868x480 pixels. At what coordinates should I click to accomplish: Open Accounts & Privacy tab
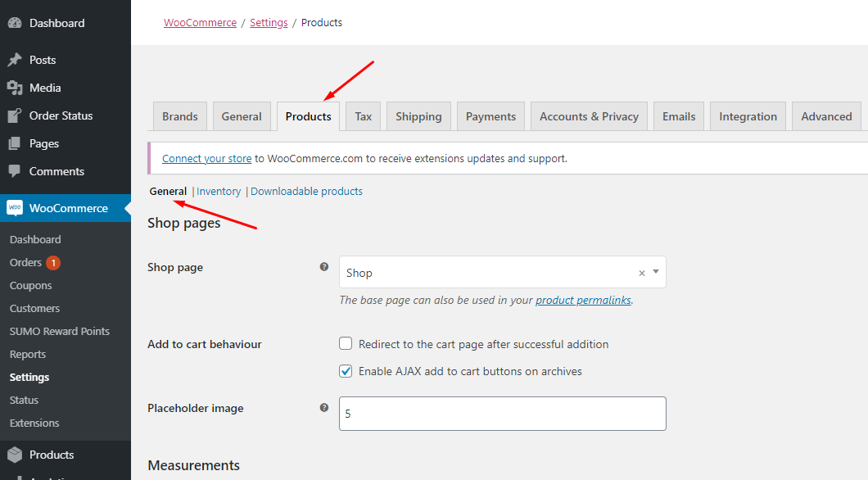[589, 116]
